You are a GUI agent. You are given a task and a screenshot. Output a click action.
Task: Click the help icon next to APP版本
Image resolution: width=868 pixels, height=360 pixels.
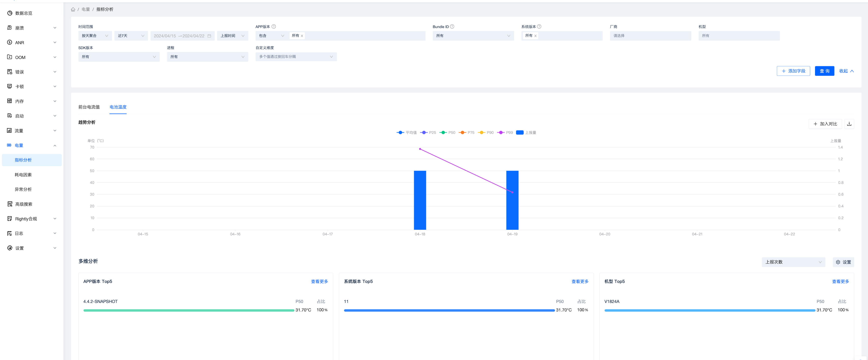point(274,27)
